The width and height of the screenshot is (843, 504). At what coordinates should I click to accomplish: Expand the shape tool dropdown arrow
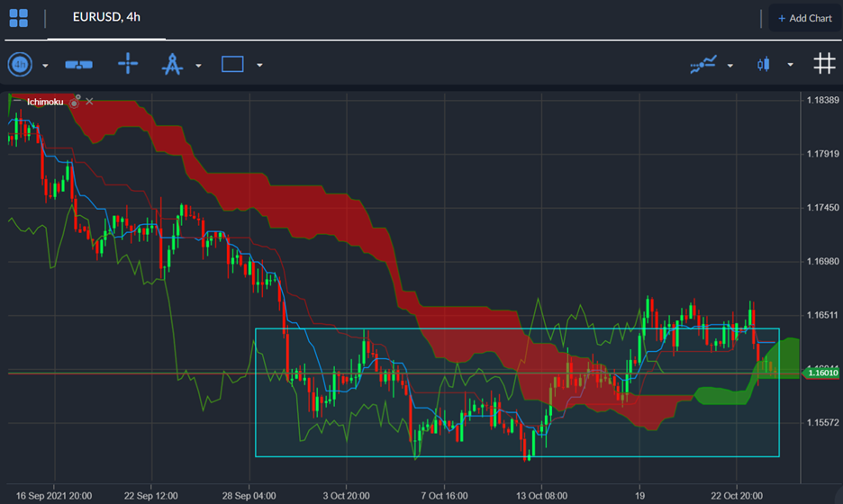[259, 66]
